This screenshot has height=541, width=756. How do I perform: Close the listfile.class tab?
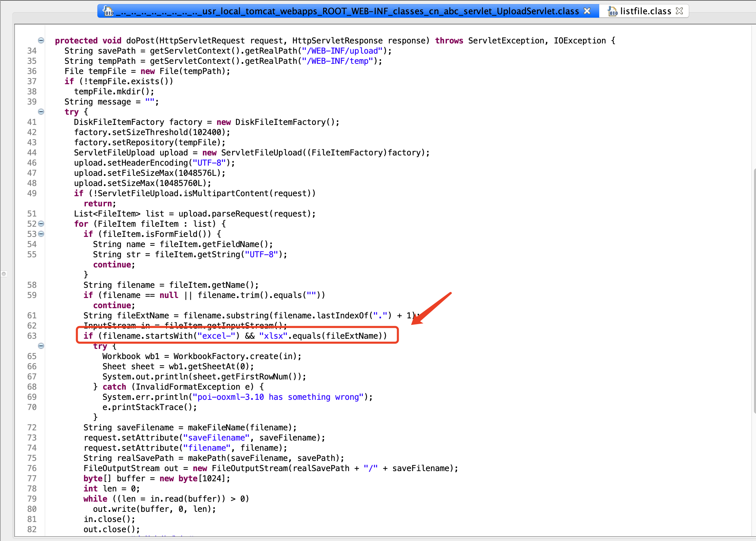[679, 11]
